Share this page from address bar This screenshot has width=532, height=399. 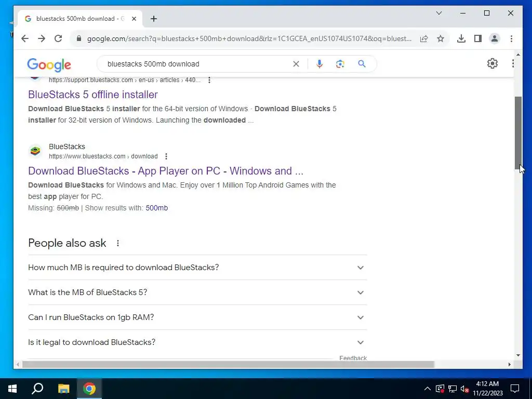424,38
